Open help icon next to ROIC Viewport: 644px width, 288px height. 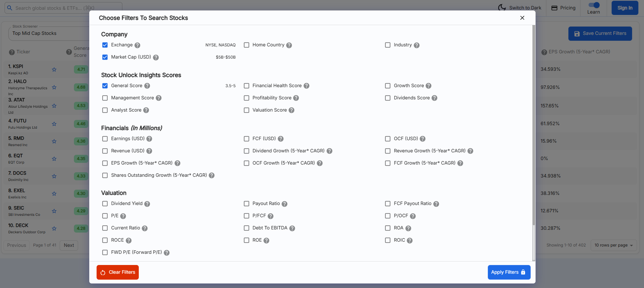[x=410, y=241]
